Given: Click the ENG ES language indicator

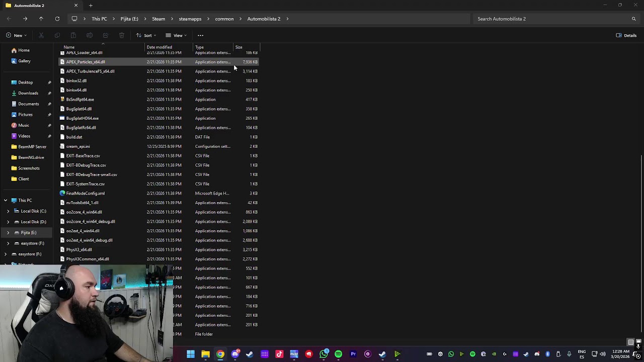Looking at the screenshot, I should click(582, 354).
